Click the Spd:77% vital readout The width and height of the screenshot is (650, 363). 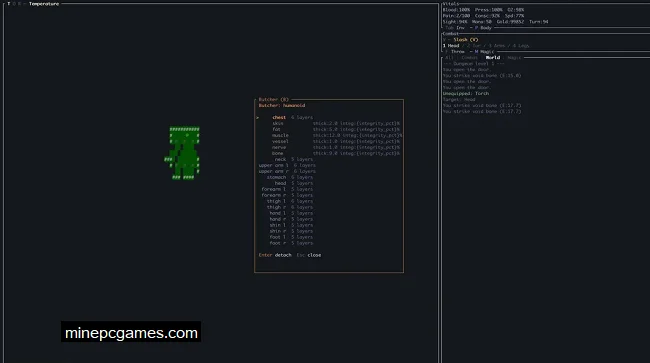(514, 16)
